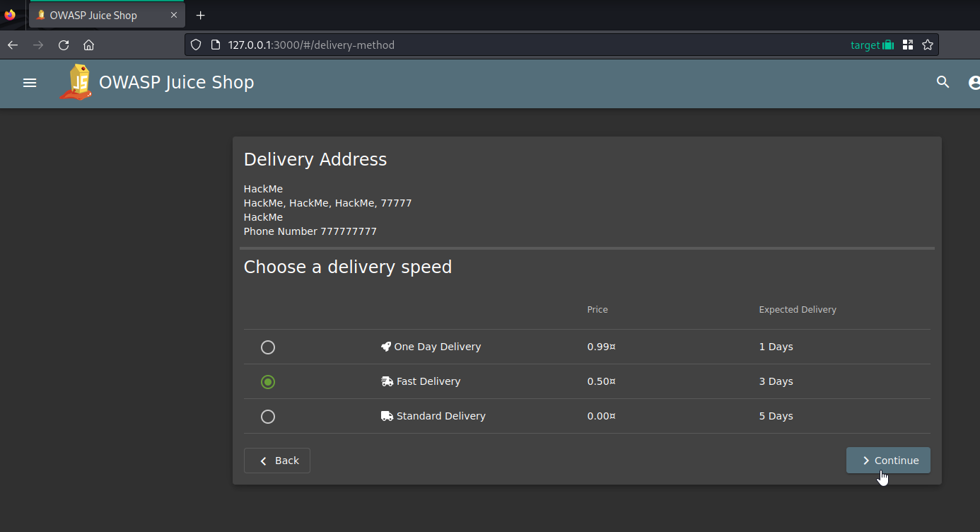Click the OWASP Juice Shop logo
Viewport: 980px width, 532px height.
pos(76,82)
